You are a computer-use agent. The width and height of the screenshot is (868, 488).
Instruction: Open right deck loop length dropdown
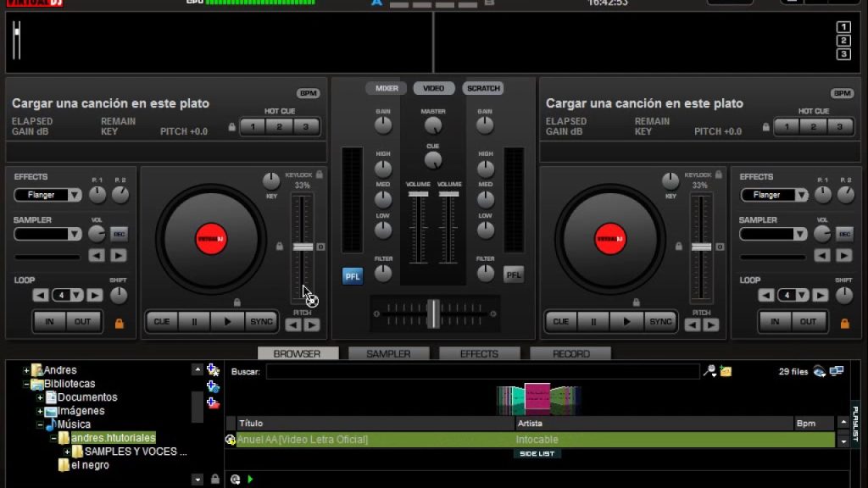click(x=802, y=296)
